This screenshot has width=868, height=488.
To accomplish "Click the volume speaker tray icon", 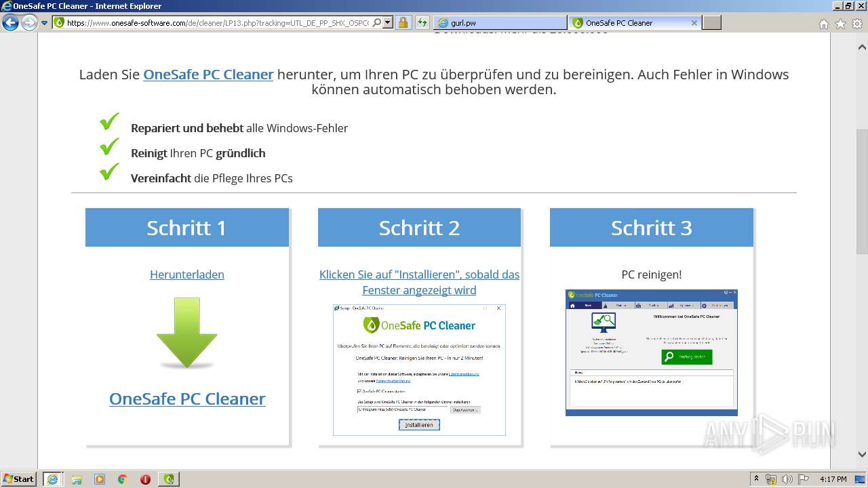I will pos(787,479).
